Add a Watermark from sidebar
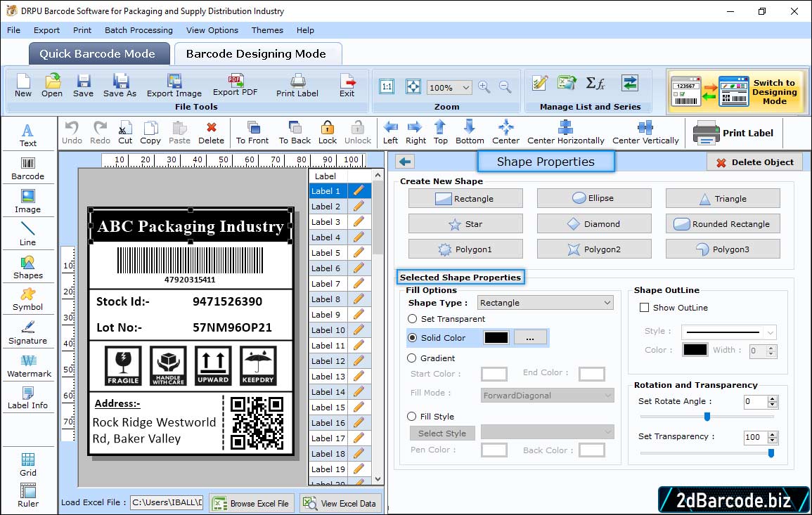The width and height of the screenshot is (812, 515). (x=29, y=366)
